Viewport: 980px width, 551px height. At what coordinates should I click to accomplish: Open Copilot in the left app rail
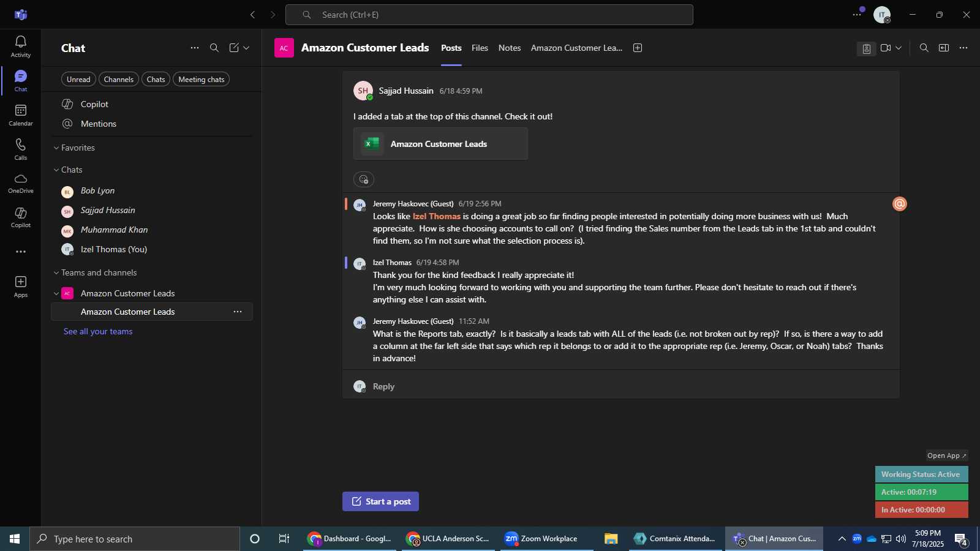20,217
